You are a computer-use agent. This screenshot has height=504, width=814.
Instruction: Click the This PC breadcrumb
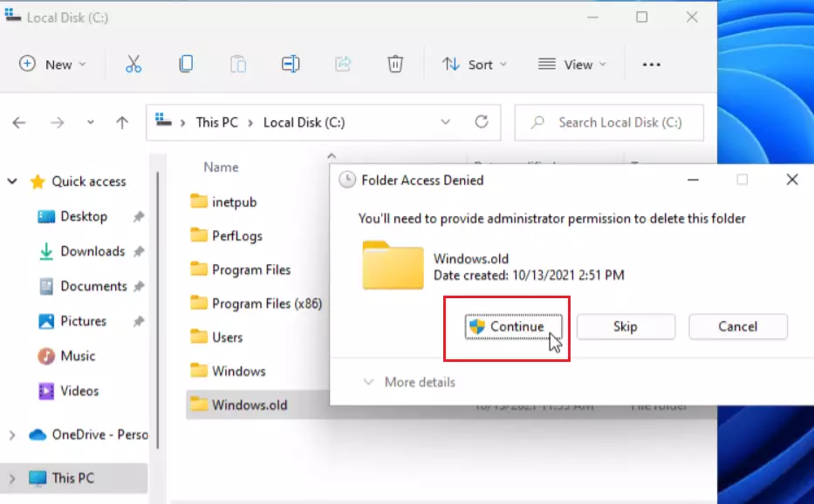pyautogui.click(x=217, y=122)
